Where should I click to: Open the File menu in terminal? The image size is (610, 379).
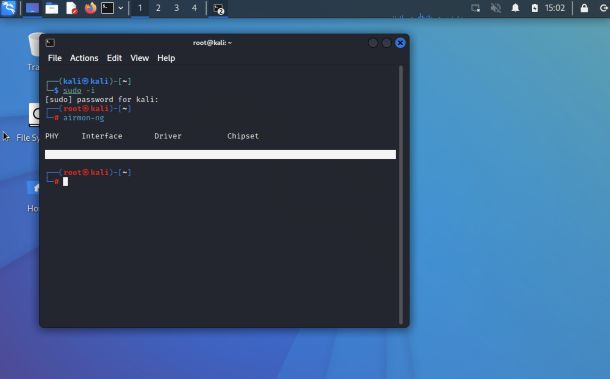[x=54, y=58]
